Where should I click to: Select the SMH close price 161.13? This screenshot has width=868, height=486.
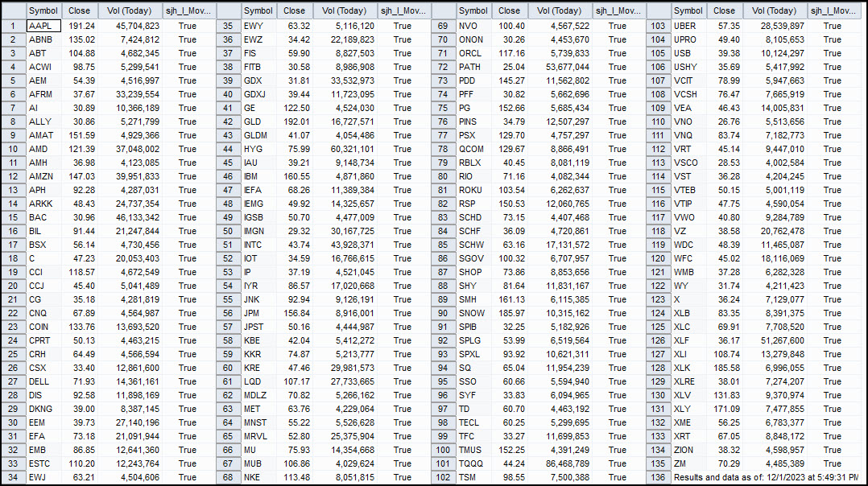(509, 299)
